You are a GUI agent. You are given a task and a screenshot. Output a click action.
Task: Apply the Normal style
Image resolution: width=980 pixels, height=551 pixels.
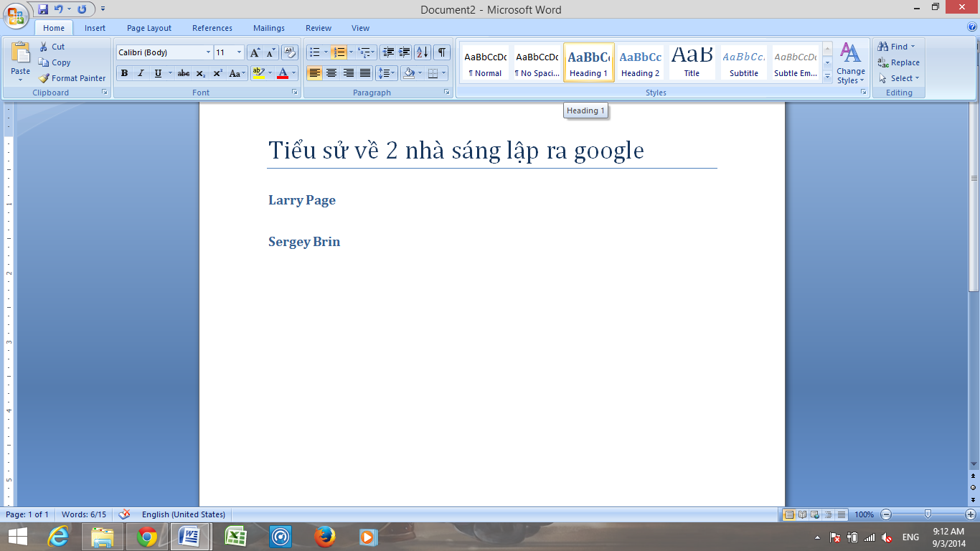[485, 62]
